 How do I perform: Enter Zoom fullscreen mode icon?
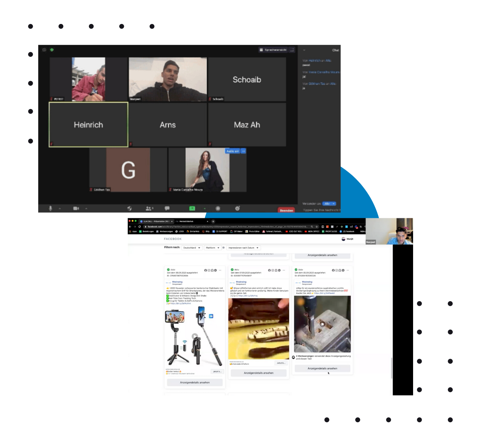click(292, 50)
